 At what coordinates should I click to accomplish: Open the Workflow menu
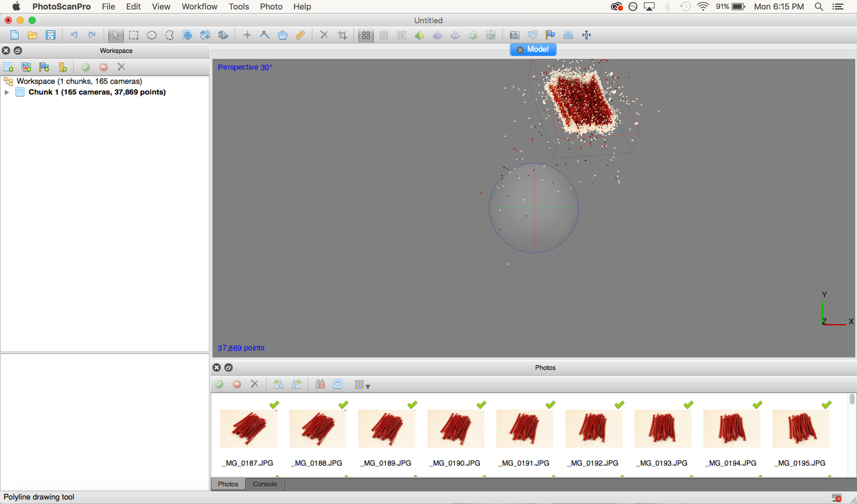[199, 7]
